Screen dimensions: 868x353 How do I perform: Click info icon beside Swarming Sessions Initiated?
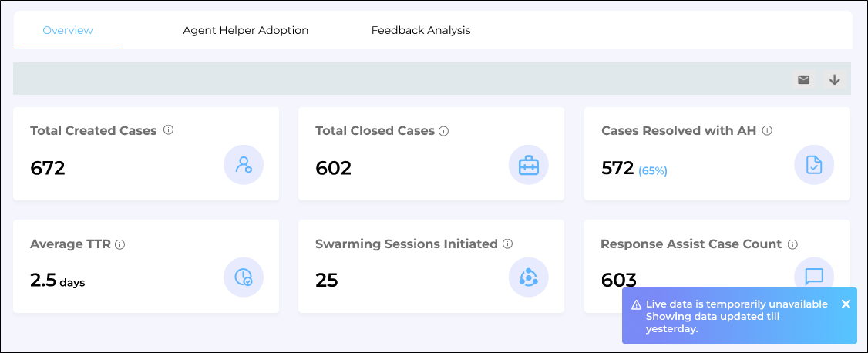507,244
